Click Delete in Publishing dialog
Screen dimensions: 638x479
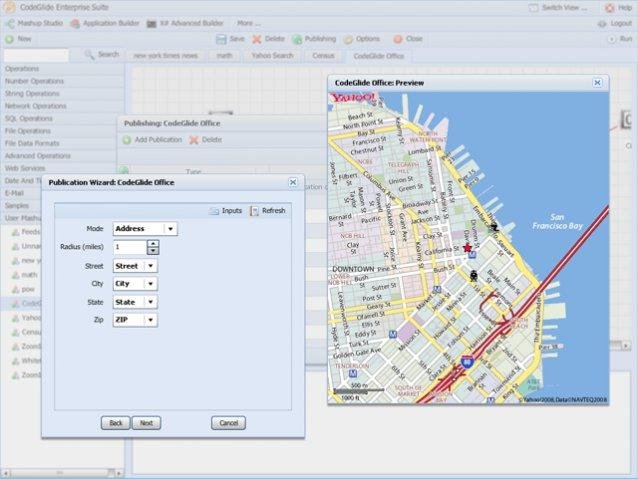(206, 140)
